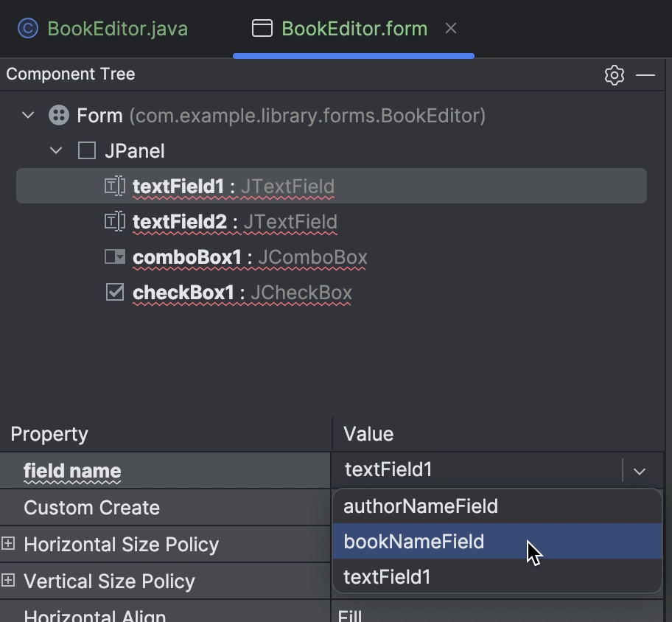Click the JPanel icon in Component Tree

click(x=86, y=150)
